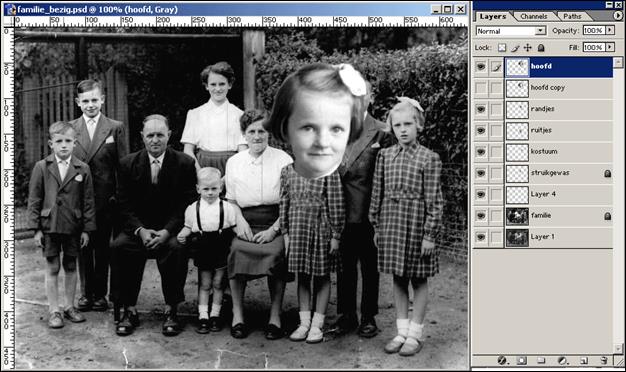
Task: Click the Layer 1 thumbnail
Action: (x=517, y=237)
